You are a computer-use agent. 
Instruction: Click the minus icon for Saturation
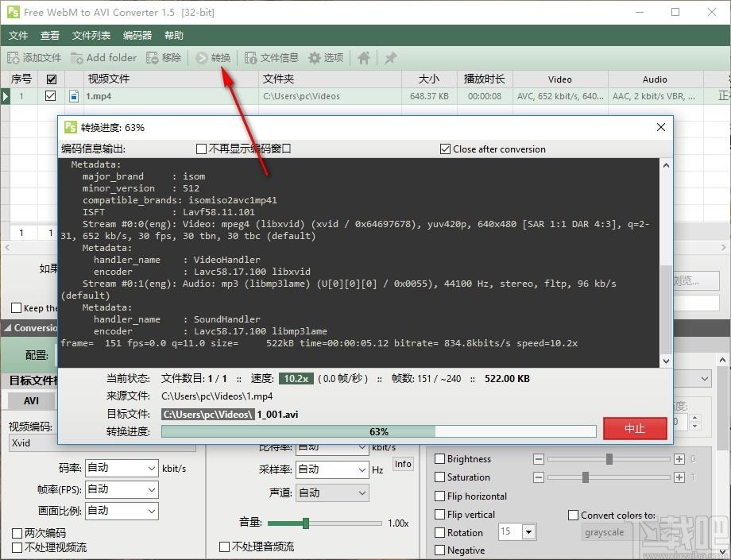(x=539, y=477)
